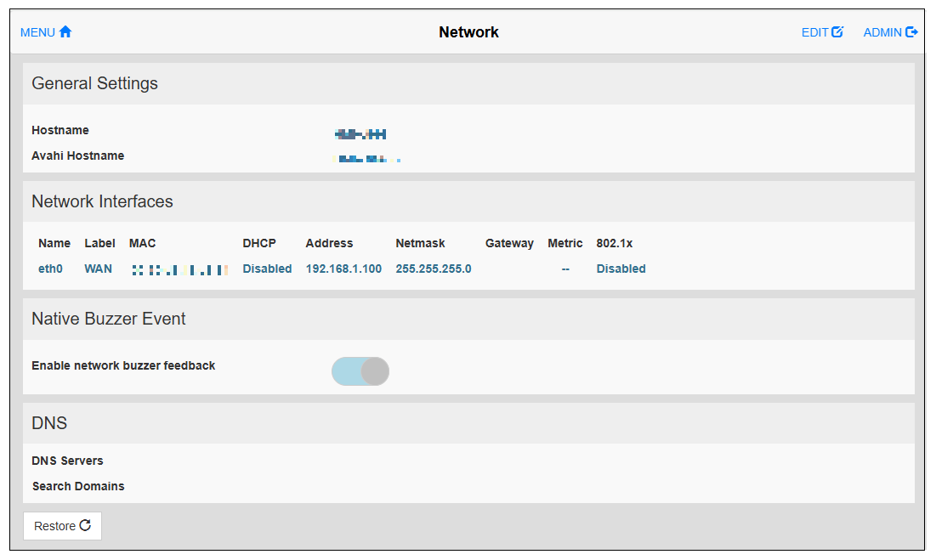
Task: Click the 192.168.1.100 address
Action: click(x=343, y=269)
